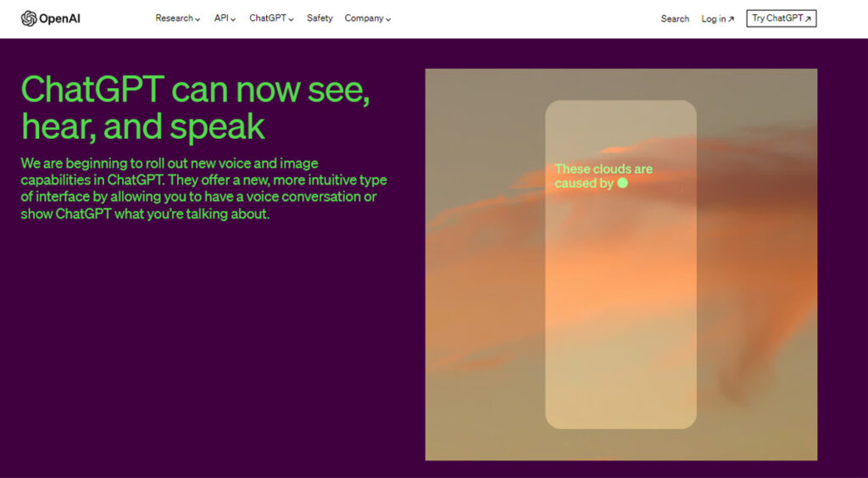
Task: Click the arrow icon in Try ChatGPT
Action: [808, 19]
